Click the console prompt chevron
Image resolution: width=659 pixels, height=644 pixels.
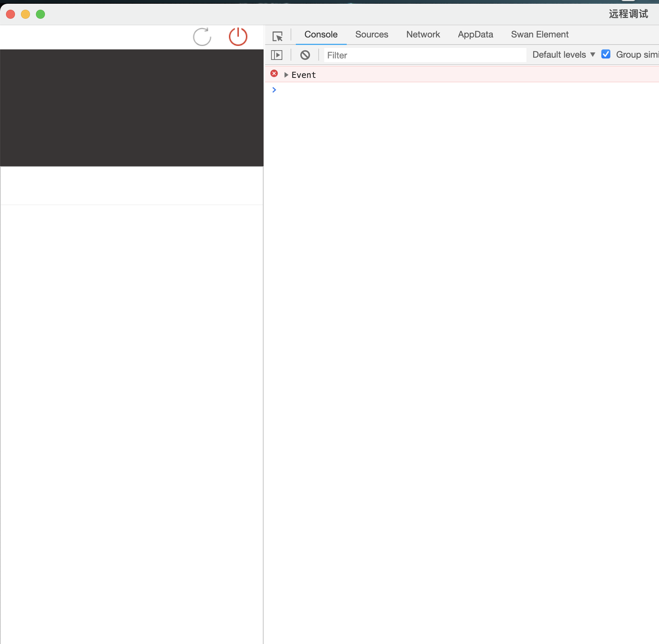(274, 90)
